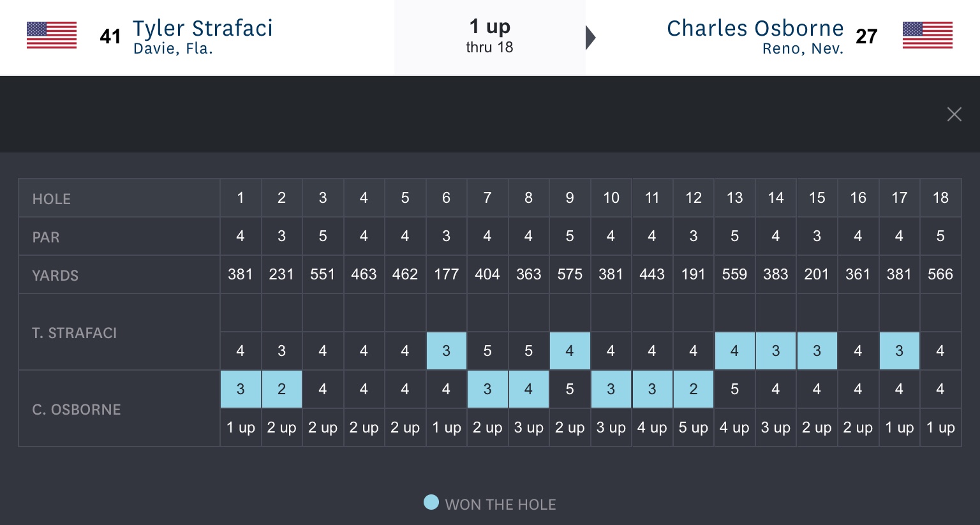Viewport: 980px width, 525px height.
Task: Open Charles Osborne's player profile link
Action: 755,29
